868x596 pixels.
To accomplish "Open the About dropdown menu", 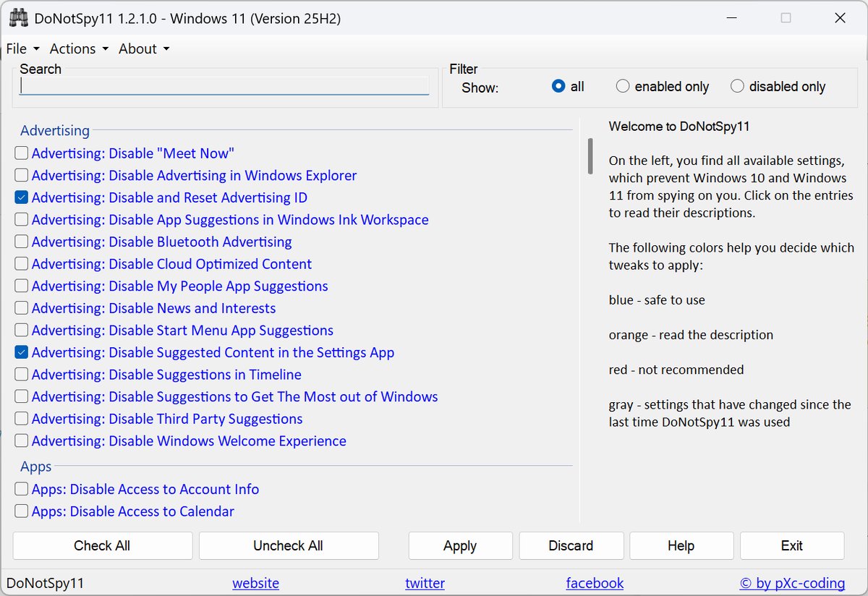I will [x=143, y=49].
